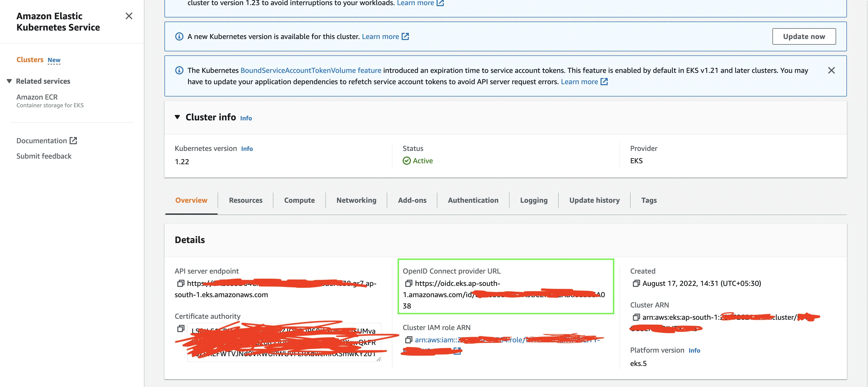868x387 pixels.
Task: Open the Clusters page in sidebar
Action: pos(30,60)
